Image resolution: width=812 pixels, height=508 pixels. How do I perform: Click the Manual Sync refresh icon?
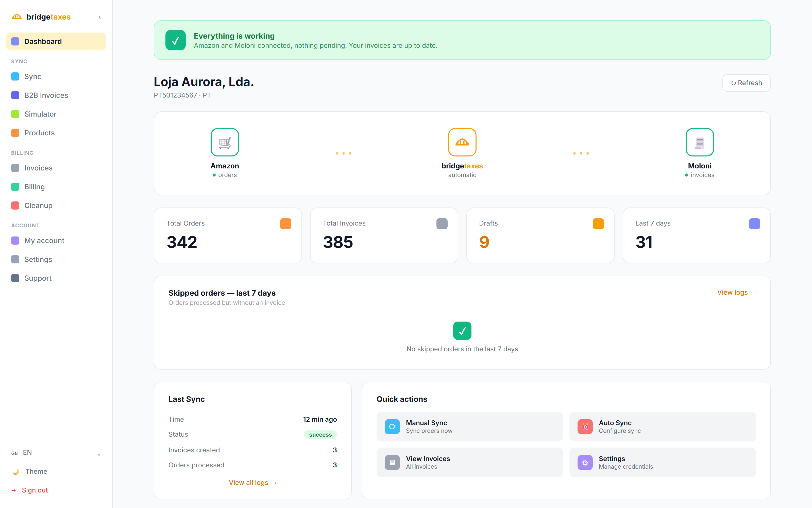click(x=392, y=427)
